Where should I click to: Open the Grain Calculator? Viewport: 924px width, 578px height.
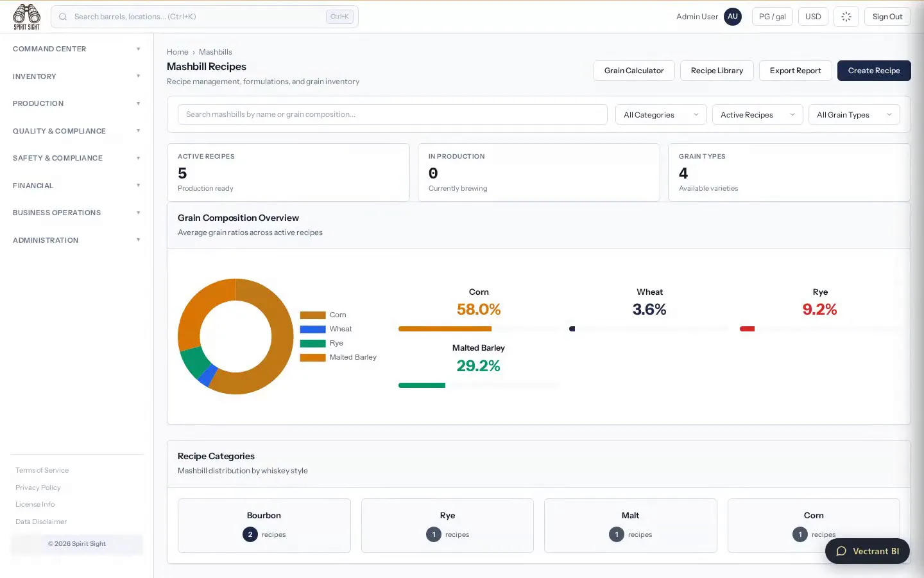click(x=634, y=71)
